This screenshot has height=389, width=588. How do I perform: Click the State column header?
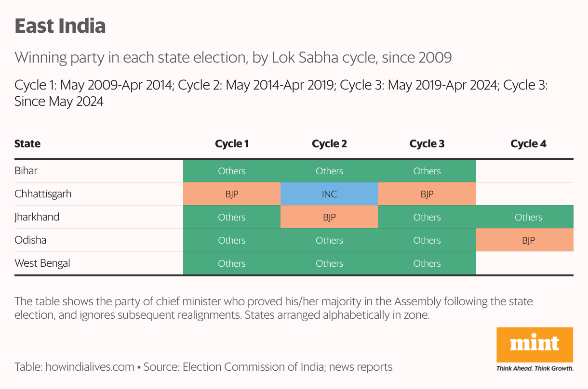coord(27,143)
